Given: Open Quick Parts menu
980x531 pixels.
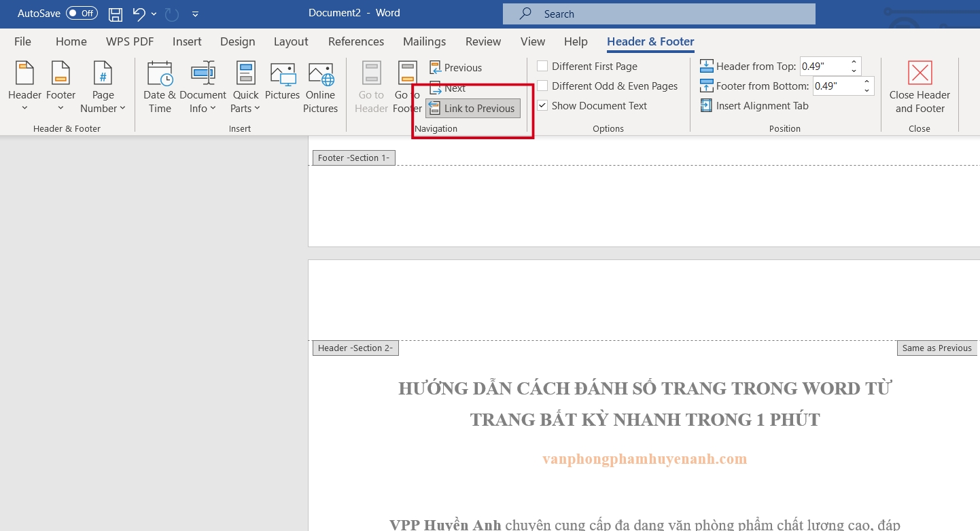Looking at the screenshot, I should (245, 86).
